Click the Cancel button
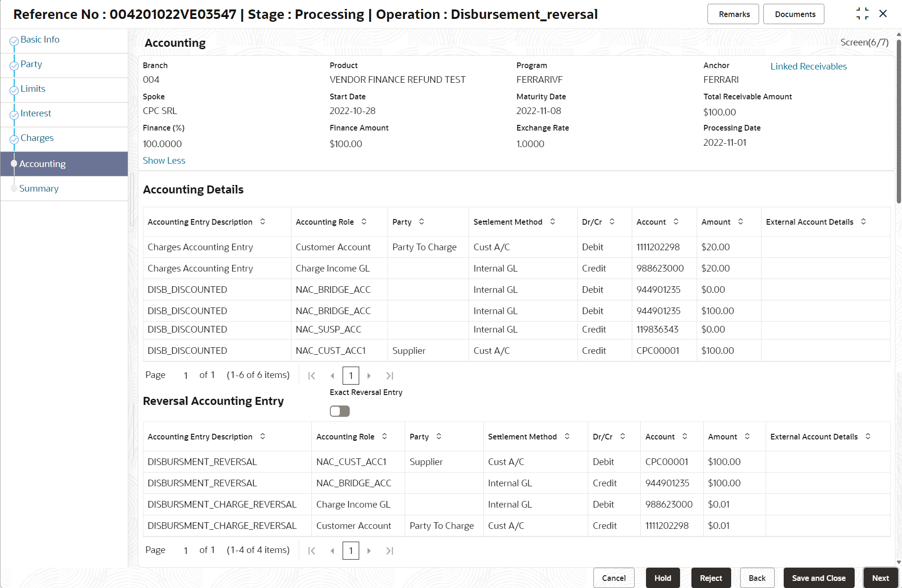 [x=614, y=578]
